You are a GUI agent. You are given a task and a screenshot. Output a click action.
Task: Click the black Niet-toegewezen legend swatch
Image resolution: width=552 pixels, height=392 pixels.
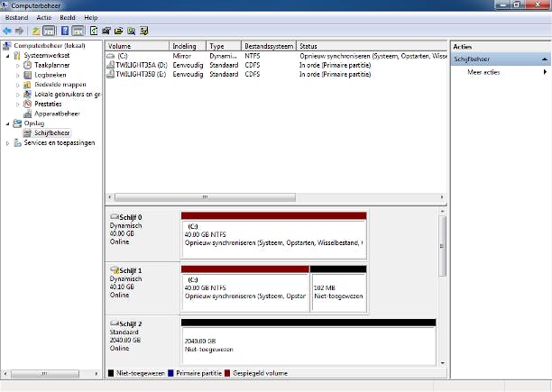click(111, 373)
